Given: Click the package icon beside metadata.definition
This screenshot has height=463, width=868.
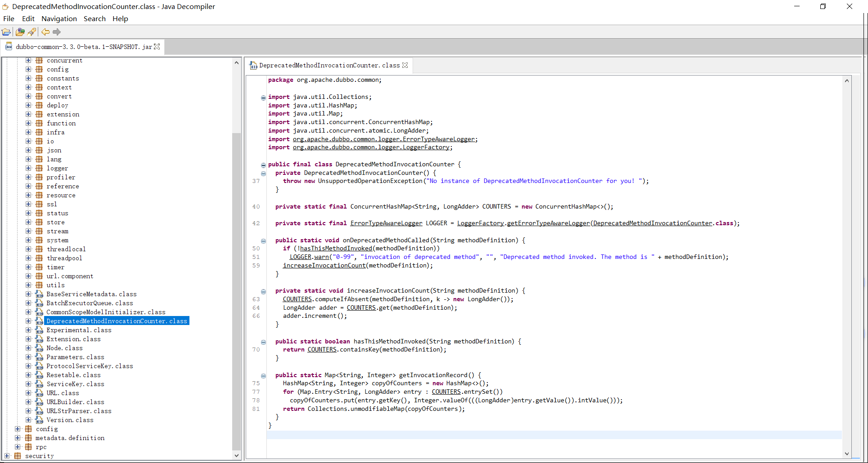Looking at the screenshot, I should 28,438.
